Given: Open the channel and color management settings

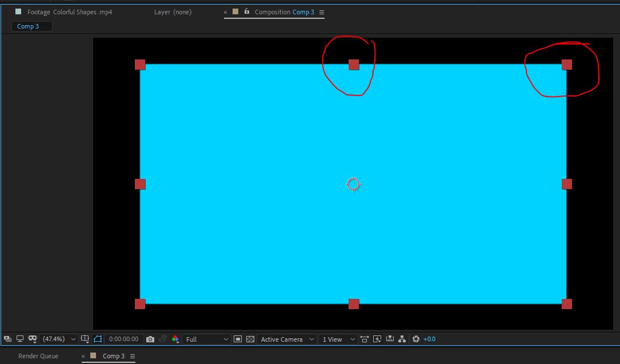Looking at the screenshot, I should coord(174,339).
